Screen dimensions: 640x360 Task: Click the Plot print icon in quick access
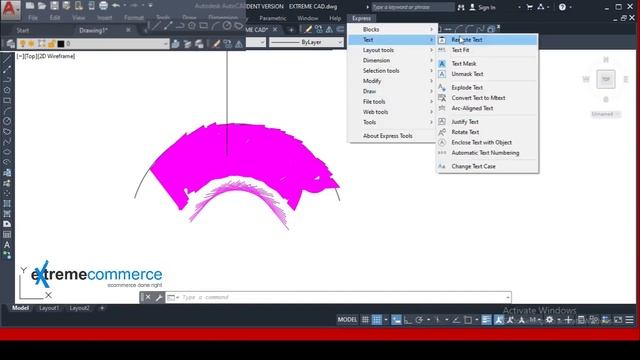(104, 6)
